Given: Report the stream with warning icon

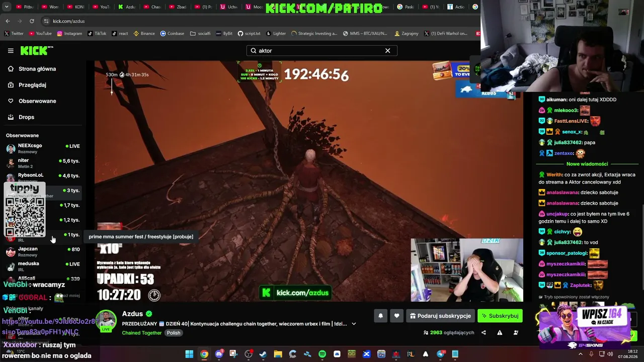Looking at the screenshot, I should click(500, 332).
